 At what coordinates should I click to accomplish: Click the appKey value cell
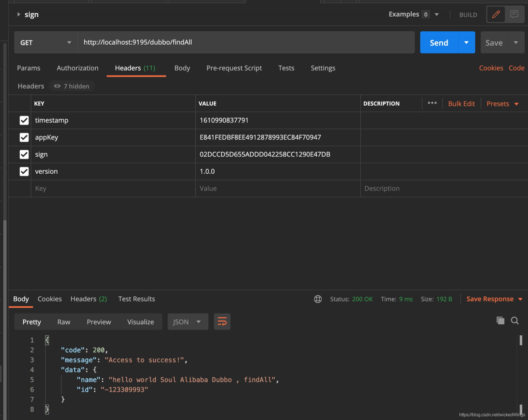278,137
